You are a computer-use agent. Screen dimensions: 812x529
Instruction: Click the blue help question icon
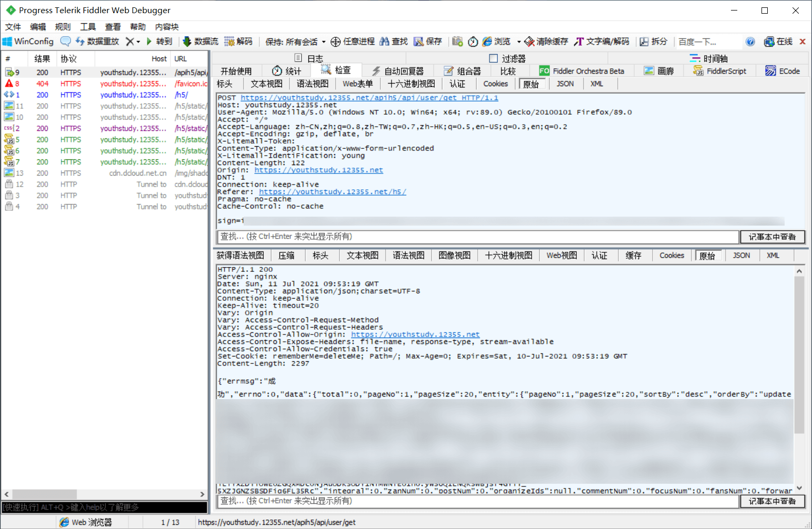coord(750,42)
